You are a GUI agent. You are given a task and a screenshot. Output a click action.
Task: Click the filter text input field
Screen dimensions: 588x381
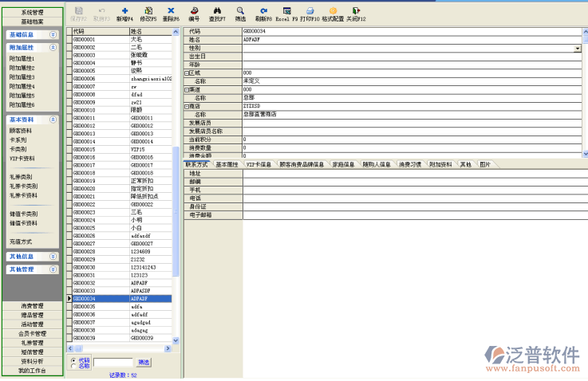(x=112, y=362)
